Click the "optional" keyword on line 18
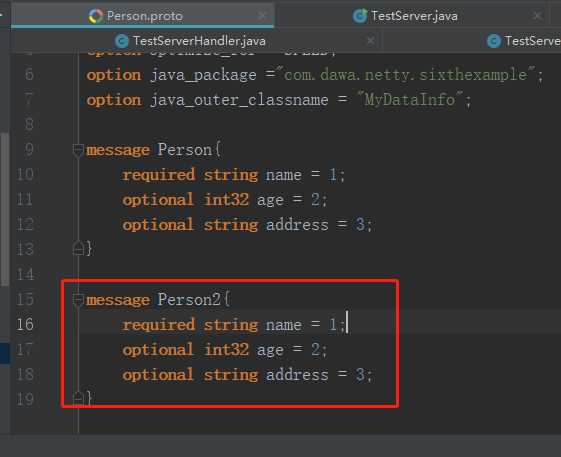 158,375
